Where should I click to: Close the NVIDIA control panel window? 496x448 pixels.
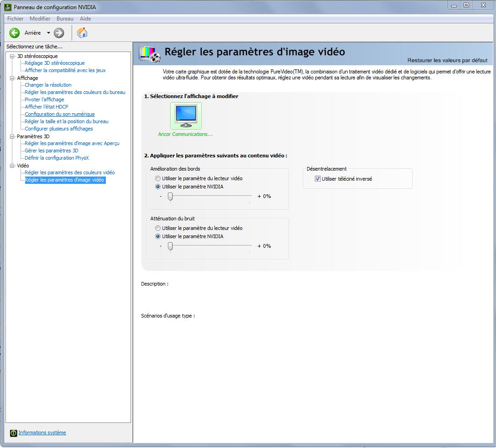coord(483,5)
